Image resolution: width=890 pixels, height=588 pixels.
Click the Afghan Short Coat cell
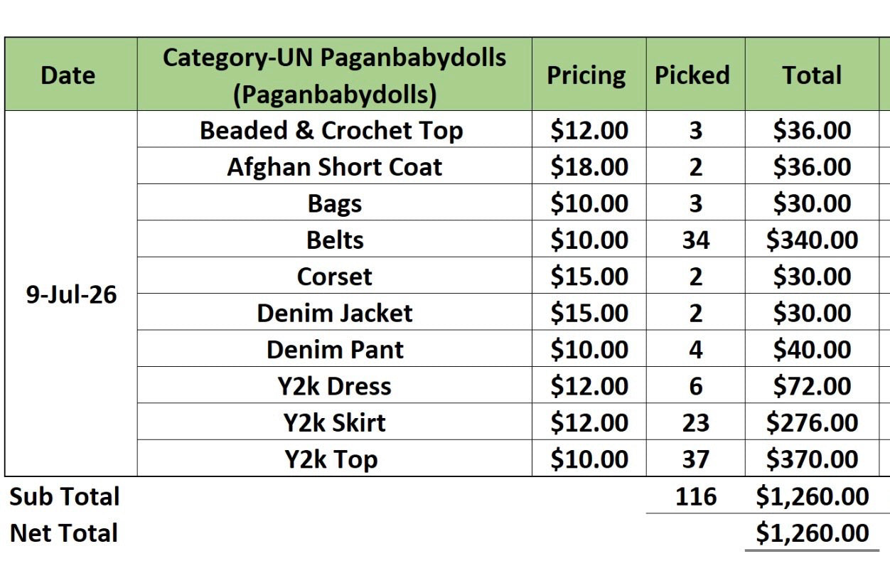pos(334,166)
